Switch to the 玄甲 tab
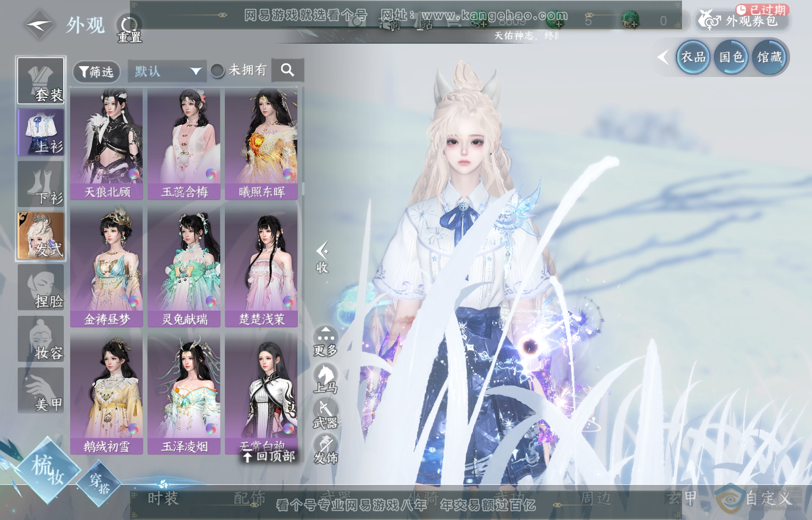Image resolution: width=812 pixels, height=520 pixels. click(682, 498)
